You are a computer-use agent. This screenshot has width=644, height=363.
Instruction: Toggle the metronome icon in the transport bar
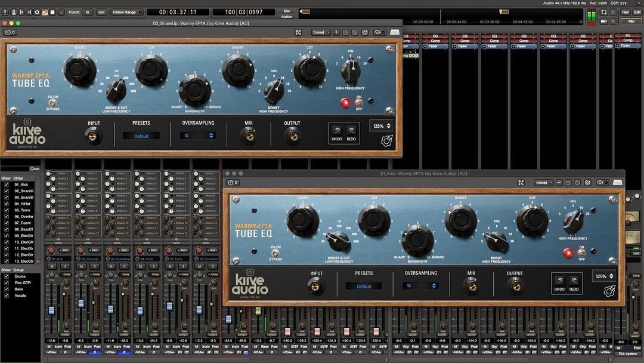(14, 13)
